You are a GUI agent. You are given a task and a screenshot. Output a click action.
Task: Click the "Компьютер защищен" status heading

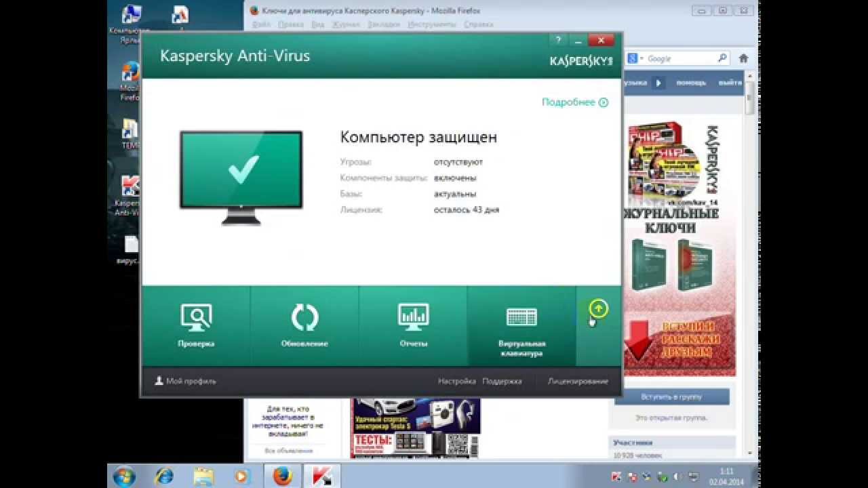418,137
